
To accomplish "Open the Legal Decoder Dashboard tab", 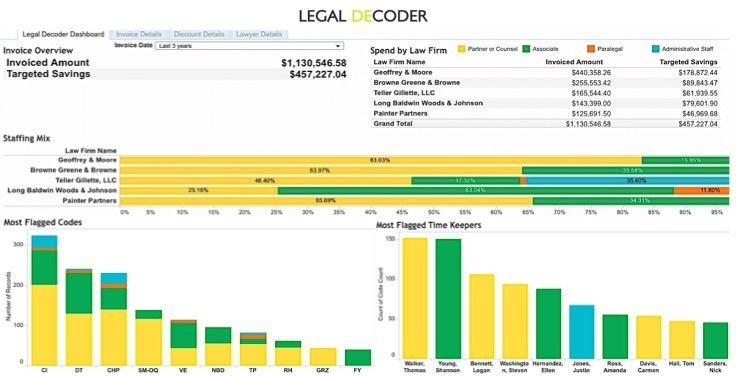I will click(x=63, y=34).
